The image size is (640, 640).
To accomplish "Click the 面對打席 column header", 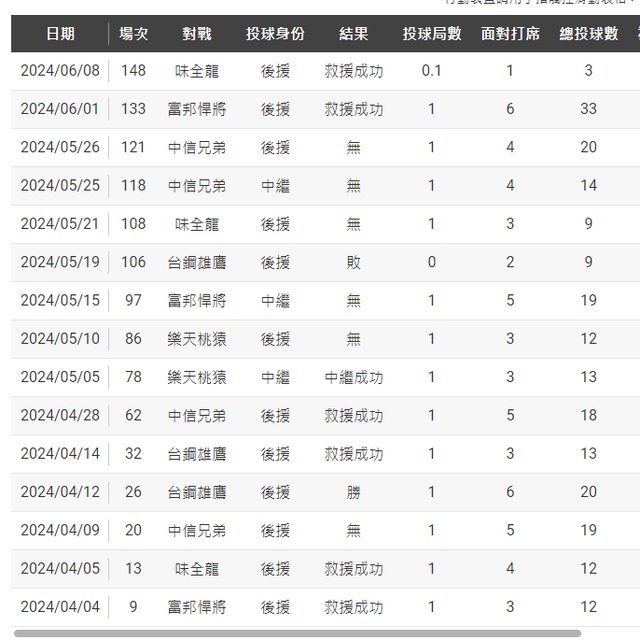I will (x=510, y=34).
